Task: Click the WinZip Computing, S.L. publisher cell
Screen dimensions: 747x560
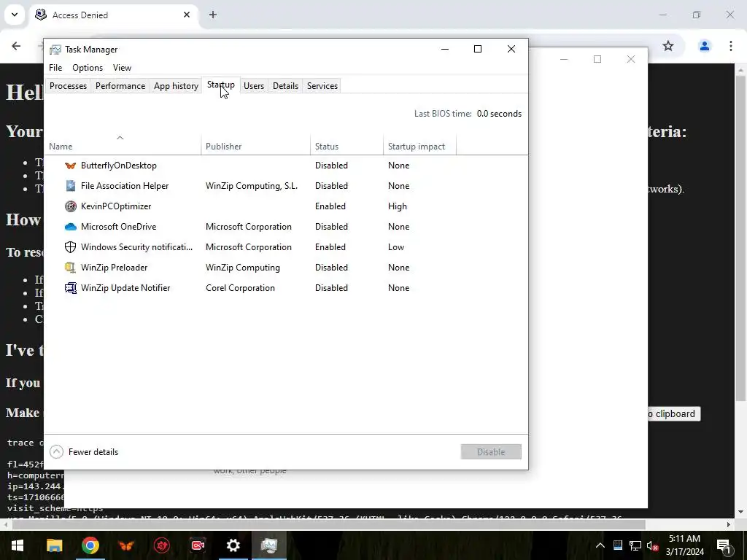Action: [x=252, y=186]
